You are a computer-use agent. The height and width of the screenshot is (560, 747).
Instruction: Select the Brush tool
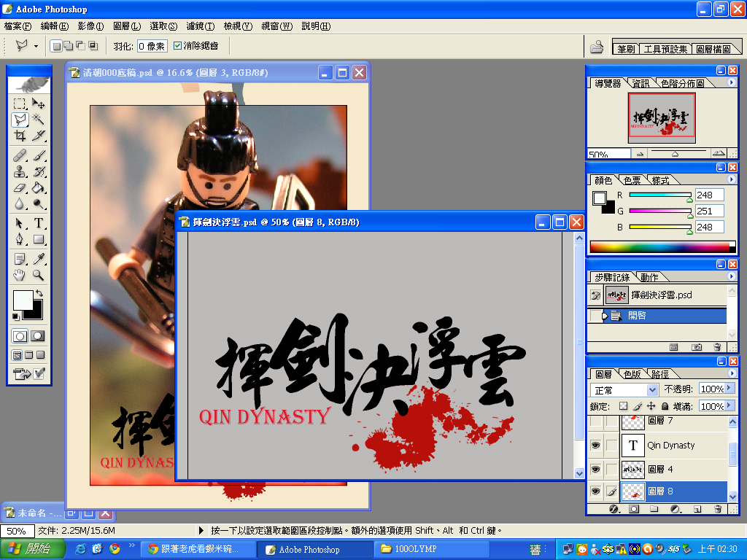pos(38,155)
